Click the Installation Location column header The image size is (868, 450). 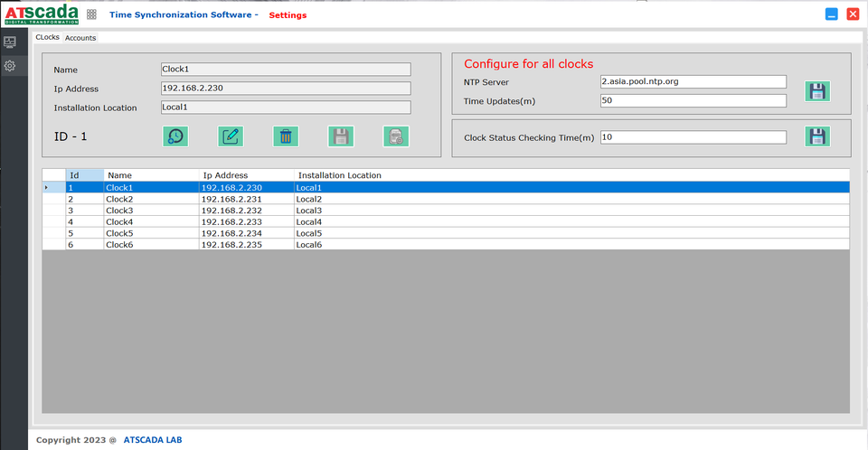[x=340, y=175]
